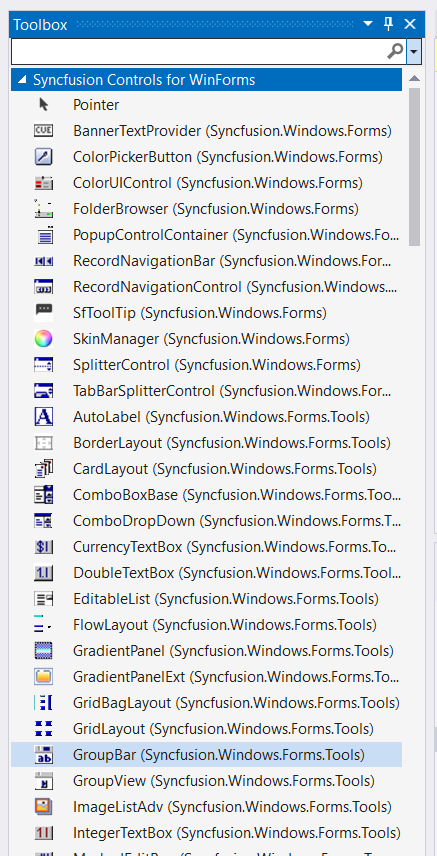The width and height of the screenshot is (437, 856).
Task: Select SfToolTip (Syncfusion.Windows.Forms) text
Action: [200, 313]
